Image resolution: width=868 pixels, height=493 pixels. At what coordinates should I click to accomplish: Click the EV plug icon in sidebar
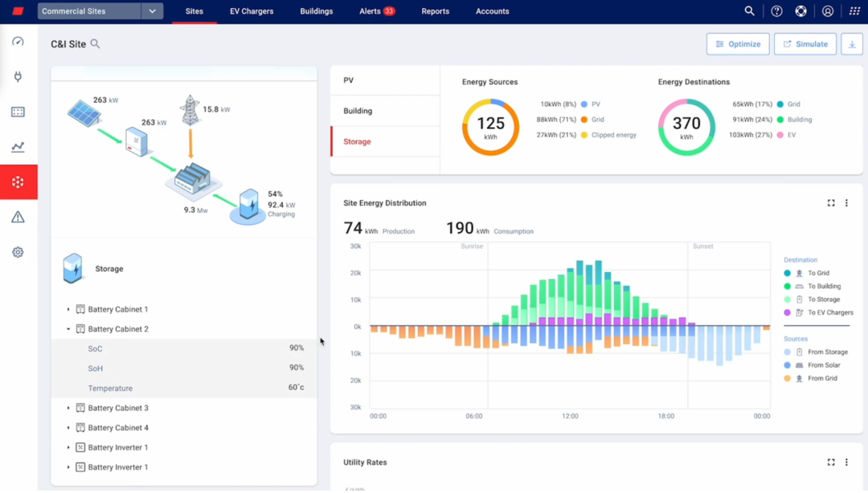coord(18,77)
